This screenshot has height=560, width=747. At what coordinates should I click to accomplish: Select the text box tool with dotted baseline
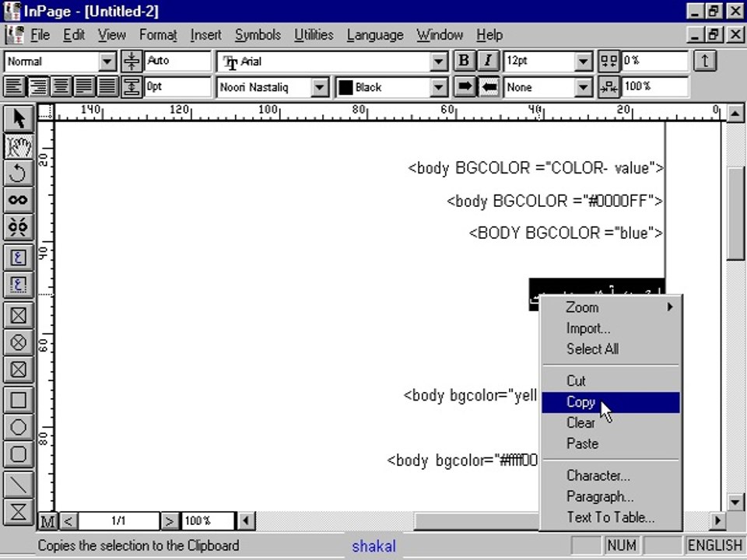18,285
